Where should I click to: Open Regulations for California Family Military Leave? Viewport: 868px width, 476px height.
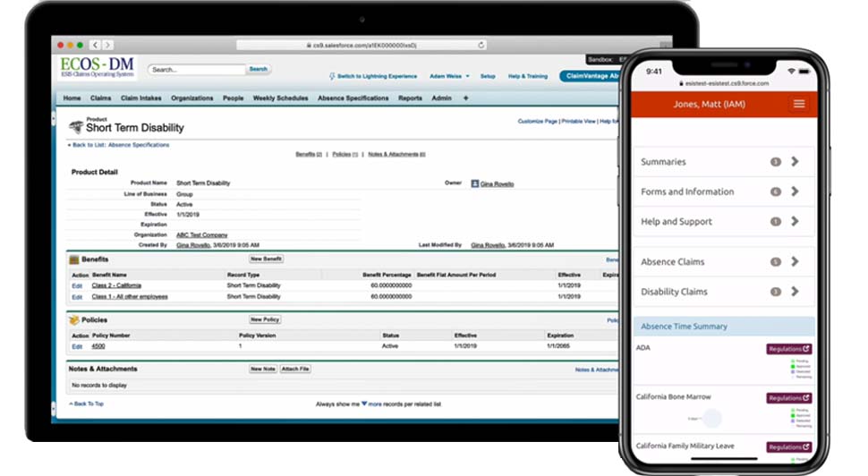pyautogui.click(x=789, y=446)
